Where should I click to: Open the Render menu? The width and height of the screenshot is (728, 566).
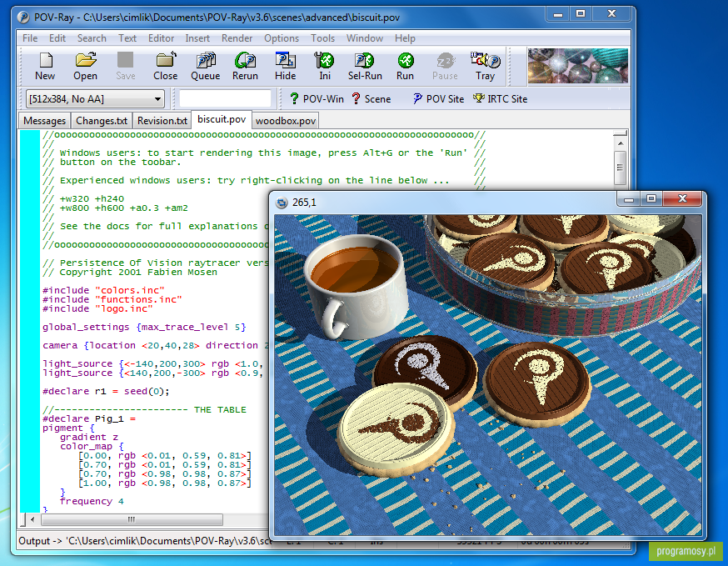pos(237,38)
